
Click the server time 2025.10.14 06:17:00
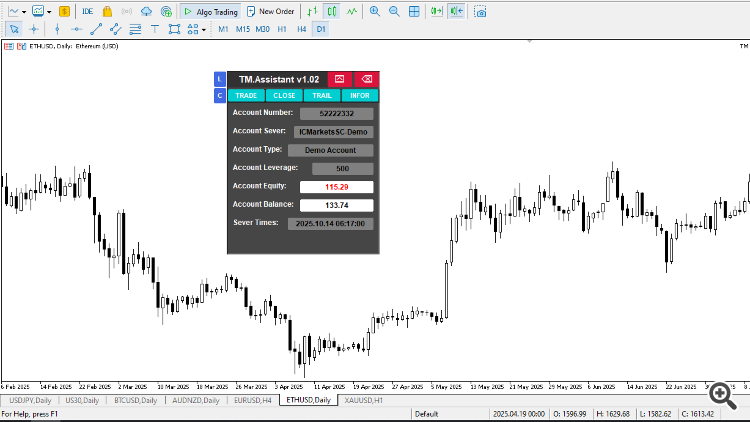point(331,223)
